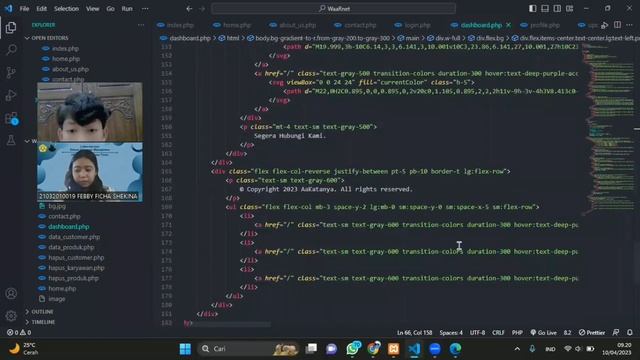Go forward with the navigation arrow
This screenshot has height=360, width=640.
(x=202, y=8)
